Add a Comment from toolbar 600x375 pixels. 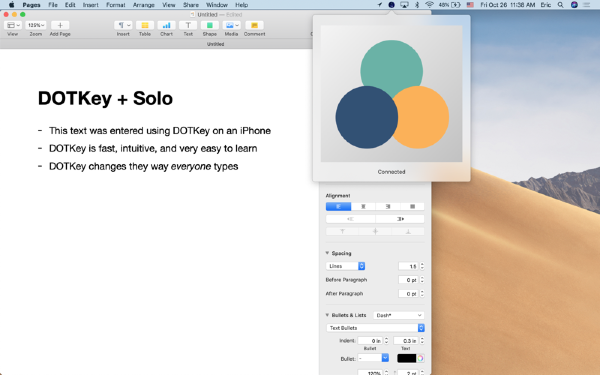coord(254,25)
